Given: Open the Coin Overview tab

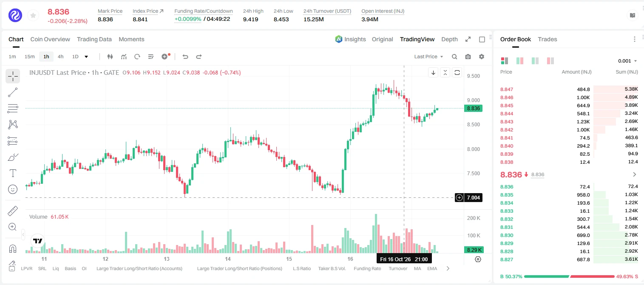Looking at the screenshot, I should click(50, 39).
